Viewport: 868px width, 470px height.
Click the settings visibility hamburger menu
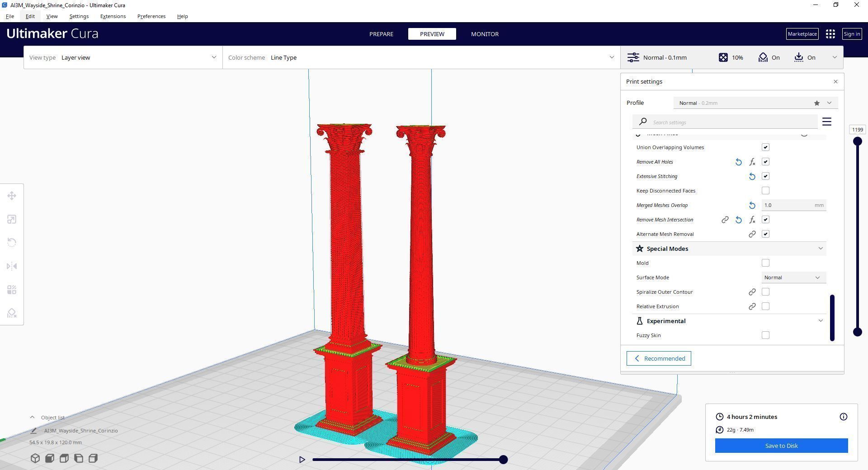pos(827,122)
